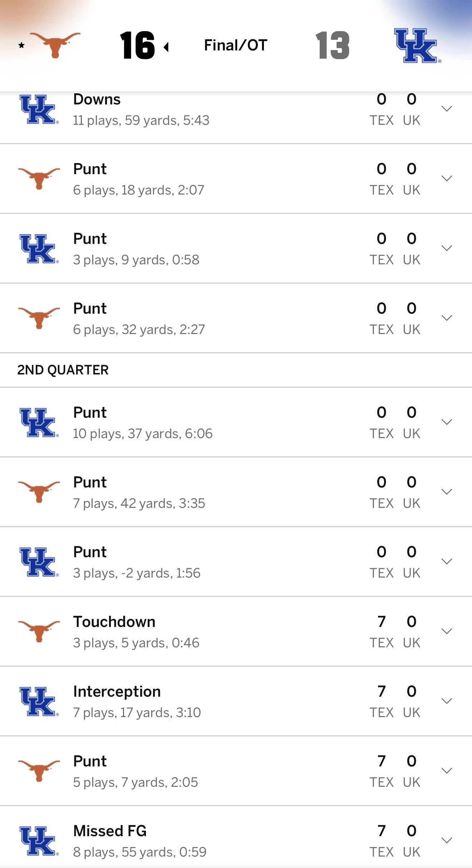Viewport: 472px width, 868px height.
Task: Open the Punt 7 plays, 42 yards row
Action: pyautogui.click(x=139, y=492)
